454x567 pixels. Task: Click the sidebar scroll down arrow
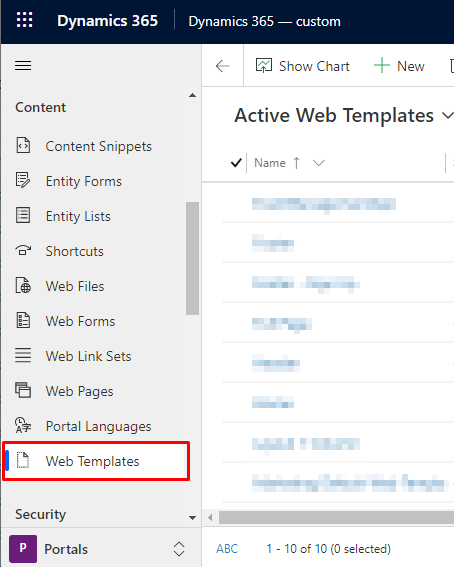click(192, 518)
